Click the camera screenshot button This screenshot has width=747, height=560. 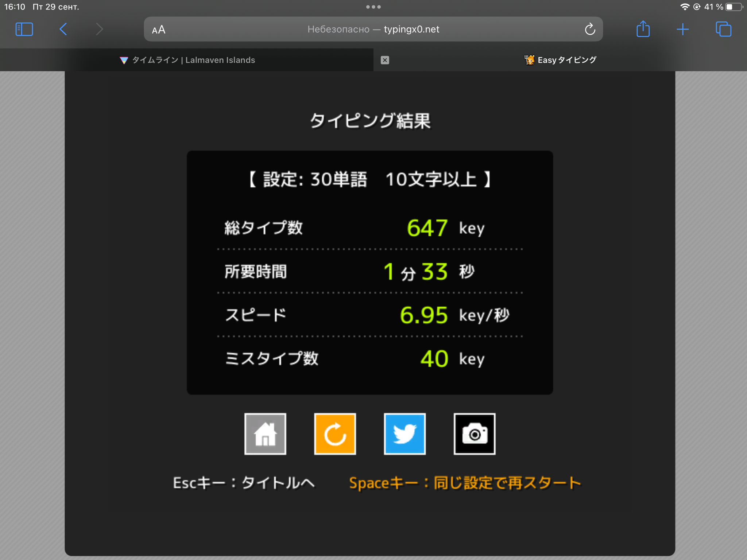pos(474,434)
